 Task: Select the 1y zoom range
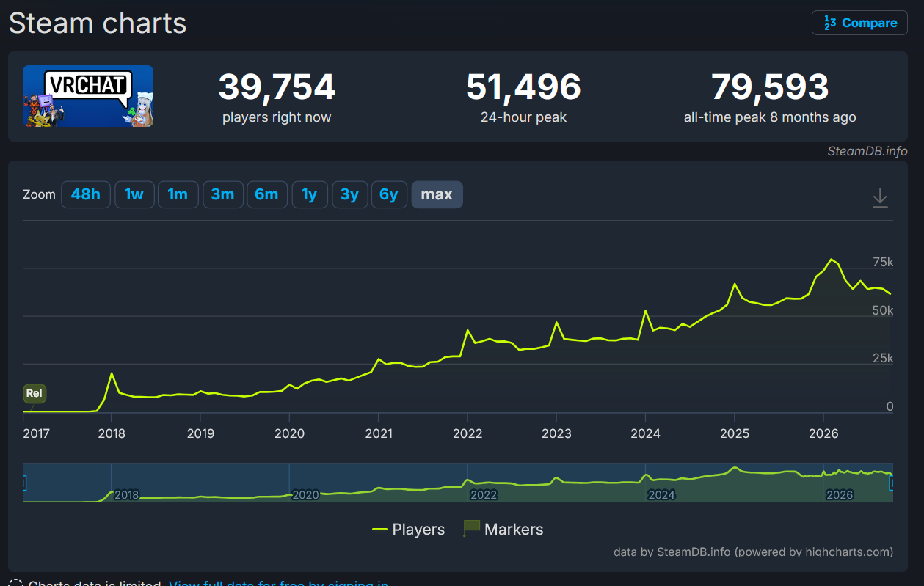pyautogui.click(x=310, y=194)
